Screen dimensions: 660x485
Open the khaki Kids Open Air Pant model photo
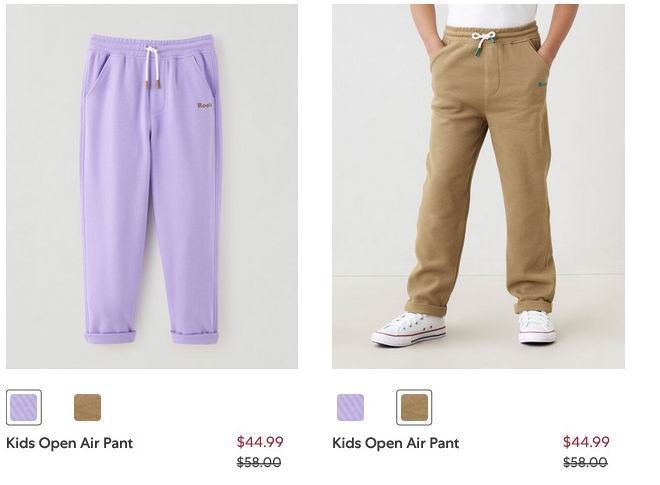coord(478,187)
